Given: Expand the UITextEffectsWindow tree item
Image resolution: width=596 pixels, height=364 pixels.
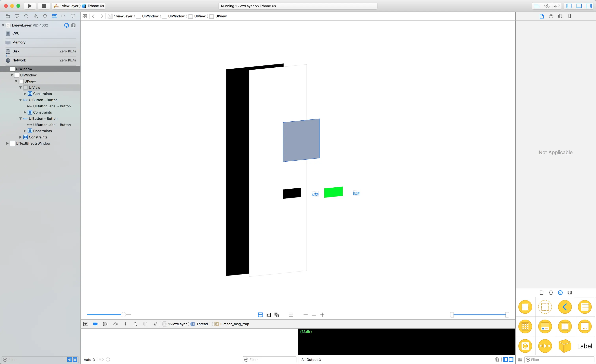Looking at the screenshot, I should click(x=7, y=143).
